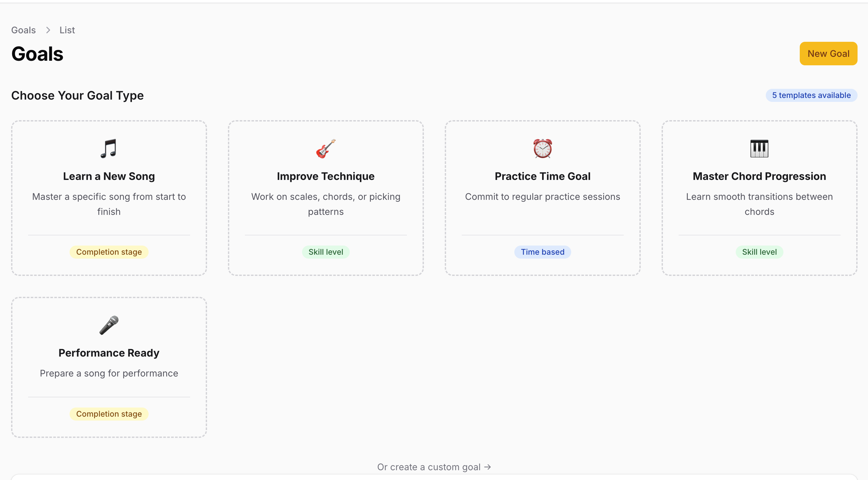868x480 pixels.
Task: Select the Skill level badge on Improve Technique
Action: coord(326,252)
